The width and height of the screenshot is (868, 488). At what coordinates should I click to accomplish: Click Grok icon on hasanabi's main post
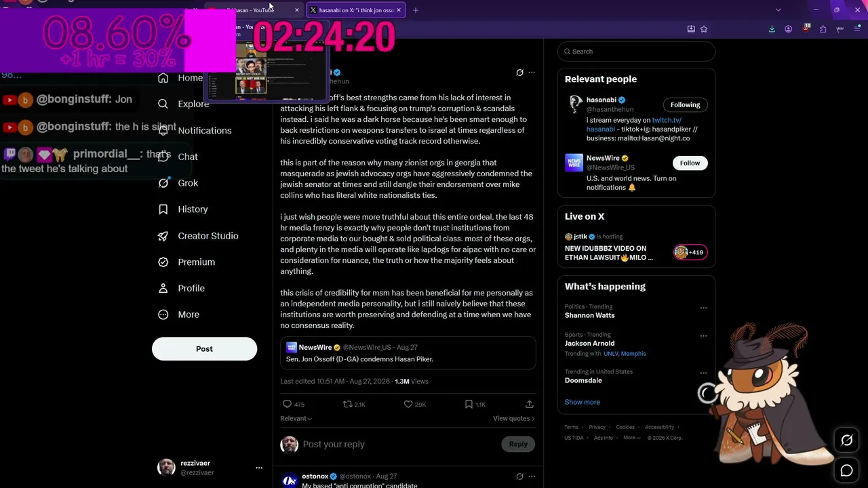coord(519,73)
